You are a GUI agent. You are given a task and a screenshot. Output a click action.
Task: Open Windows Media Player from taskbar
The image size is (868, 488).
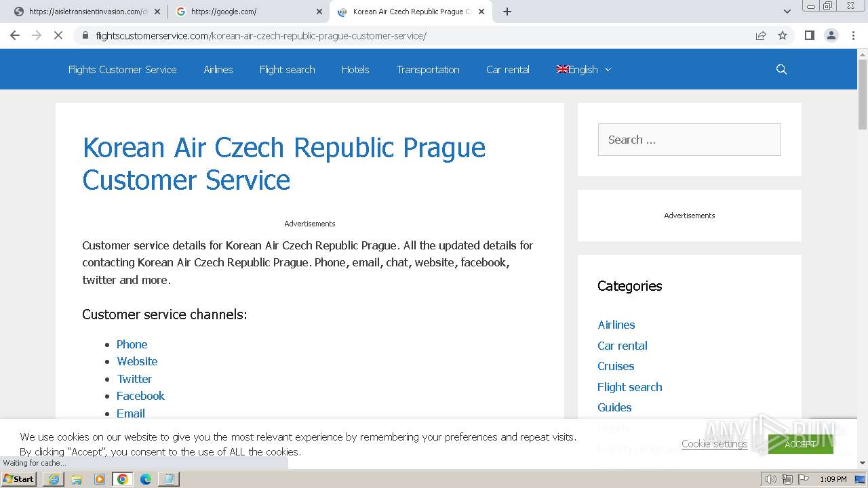coord(100,479)
